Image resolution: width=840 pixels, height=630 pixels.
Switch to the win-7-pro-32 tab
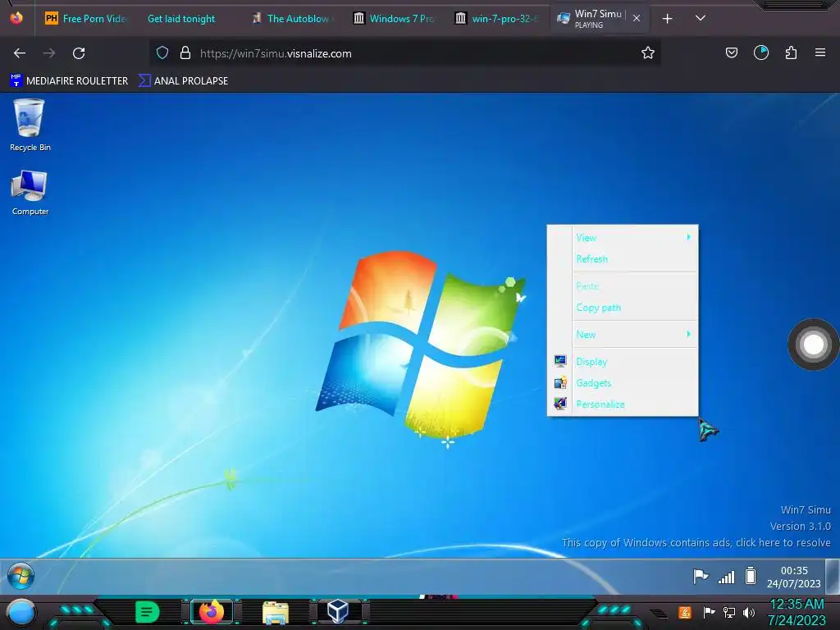(x=498, y=19)
